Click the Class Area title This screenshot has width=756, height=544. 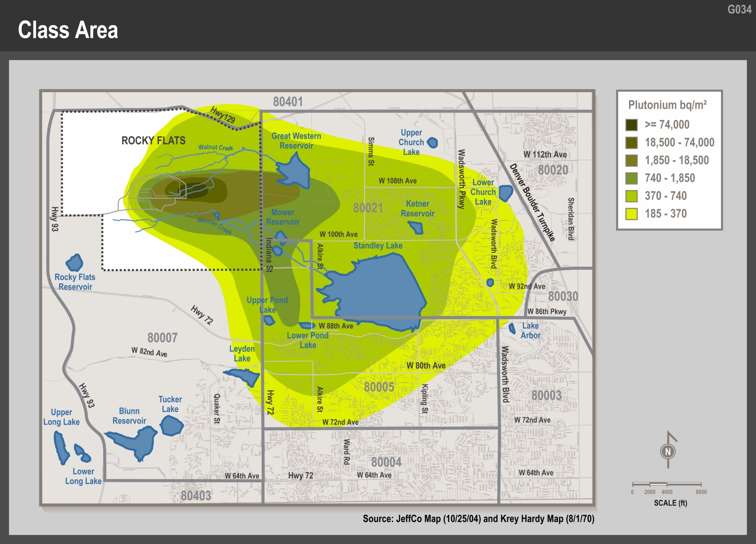pyautogui.click(x=68, y=30)
